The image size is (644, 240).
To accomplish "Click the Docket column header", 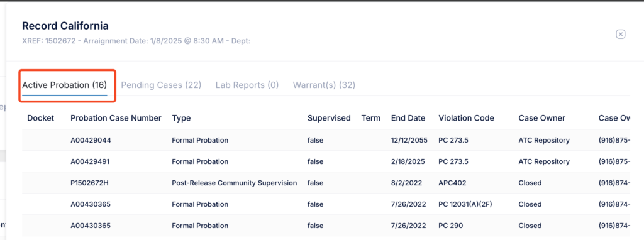I will coord(41,118).
